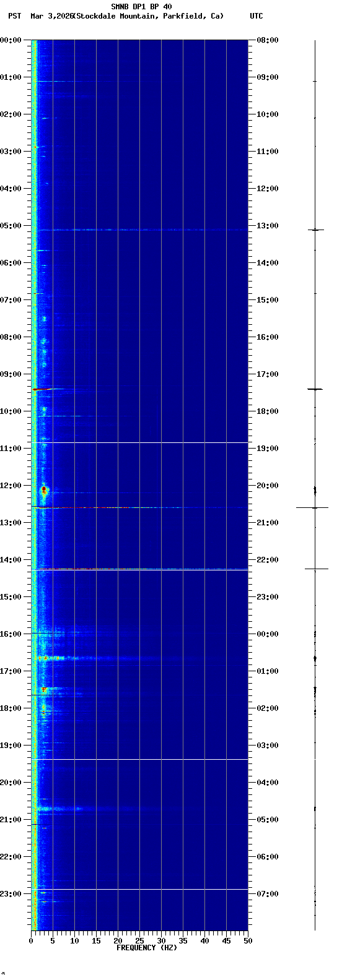The width and height of the screenshot is (342, 980).
Task: Click the 17:00 label on the UTC axis
Action: (x=268, y=374)
